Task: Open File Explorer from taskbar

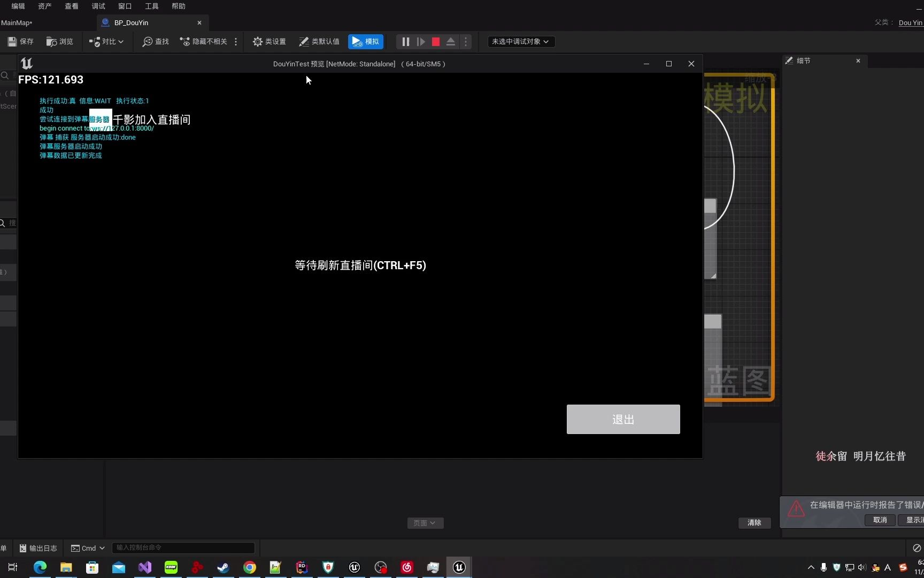Action: (x=66, y=567)
